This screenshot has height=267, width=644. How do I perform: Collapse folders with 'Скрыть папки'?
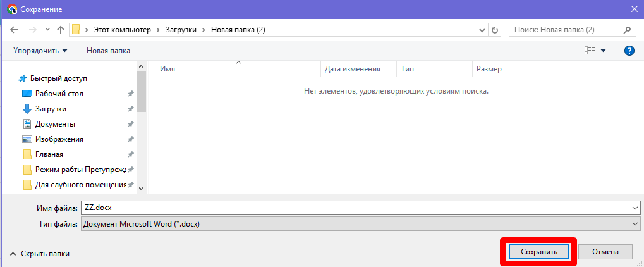point(39,254)
